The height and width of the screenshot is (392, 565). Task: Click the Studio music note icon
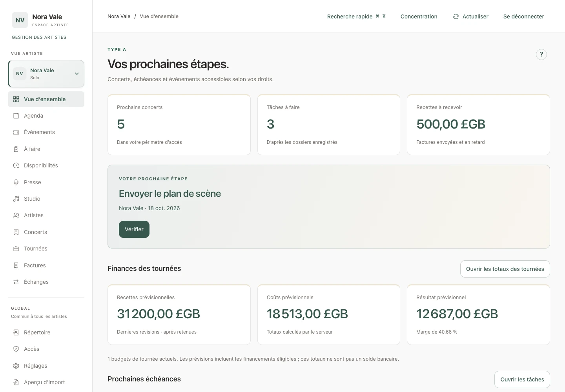(16, 199)
